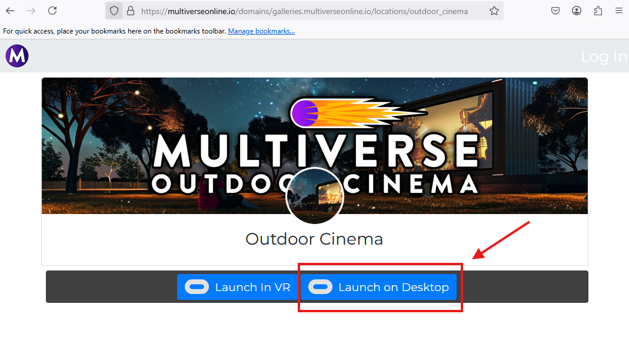Go back using the back arrow

pyautogui.click(x=9, y=10)
